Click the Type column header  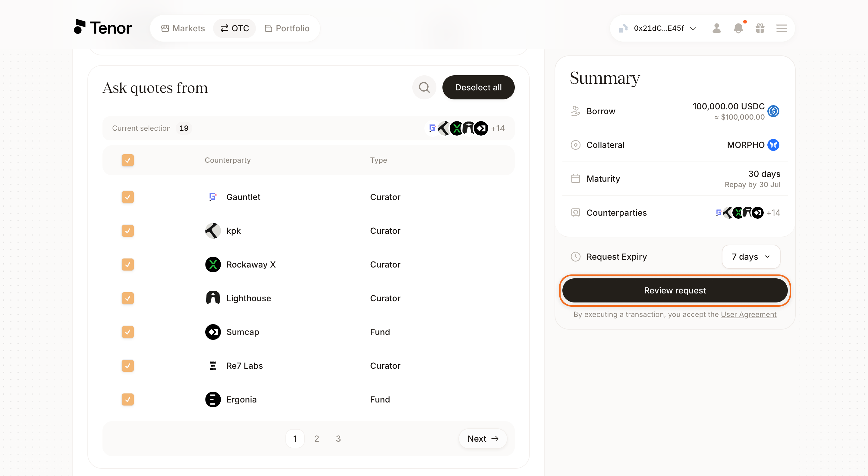(x=379, y=160)
